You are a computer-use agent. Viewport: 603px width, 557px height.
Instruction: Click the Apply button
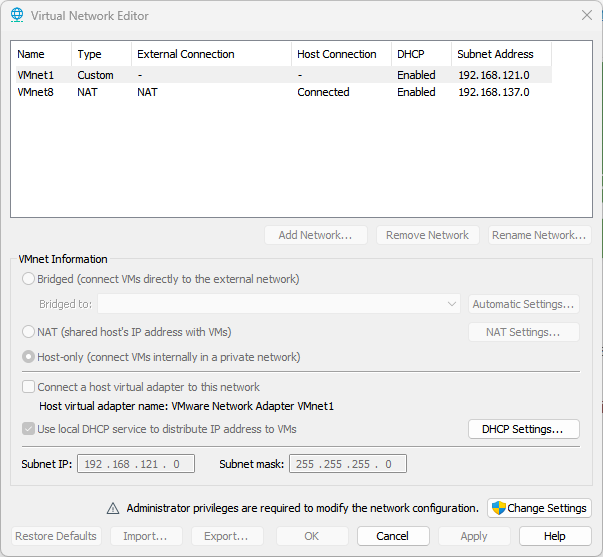(x=474, y=536)
